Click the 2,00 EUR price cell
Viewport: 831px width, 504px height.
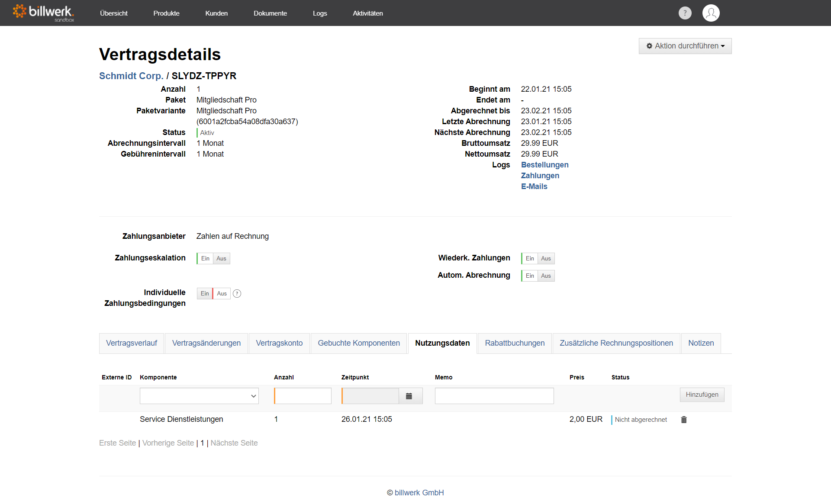click(x=586, y=419)
